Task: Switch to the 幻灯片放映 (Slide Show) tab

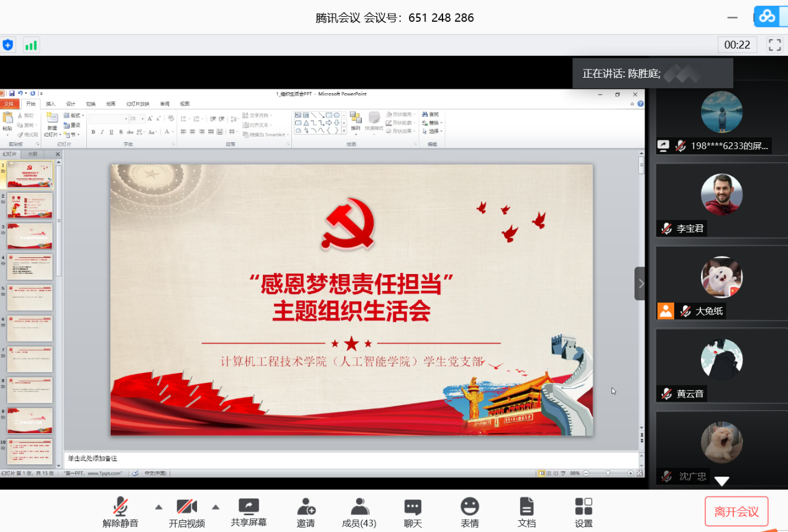Action: point(138,104)
